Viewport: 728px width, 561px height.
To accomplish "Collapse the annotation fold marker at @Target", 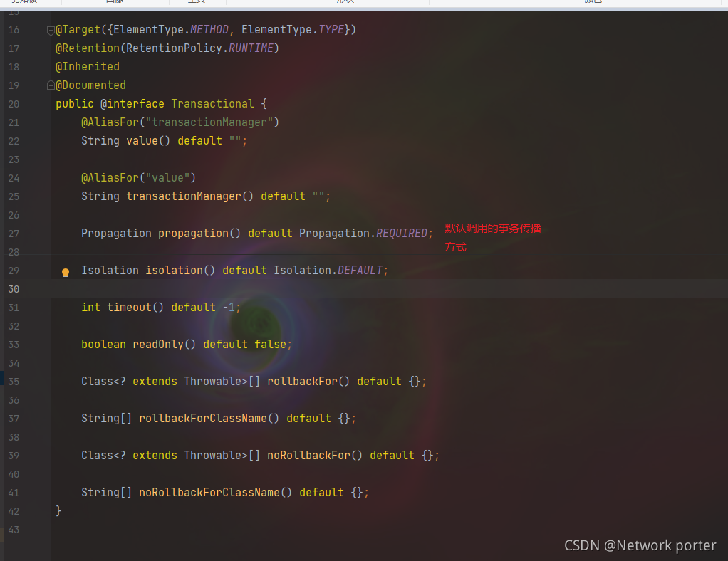I will coord(50,31).
